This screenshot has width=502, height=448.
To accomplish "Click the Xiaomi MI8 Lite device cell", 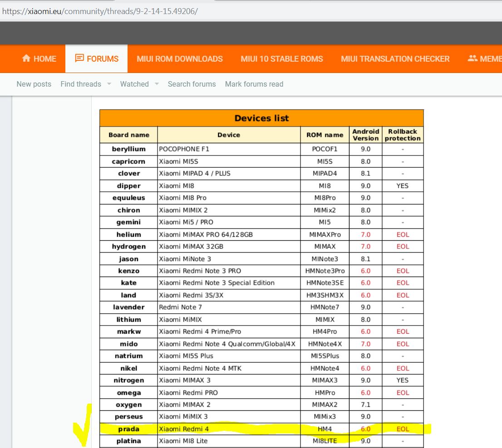I will click(229, 441).
